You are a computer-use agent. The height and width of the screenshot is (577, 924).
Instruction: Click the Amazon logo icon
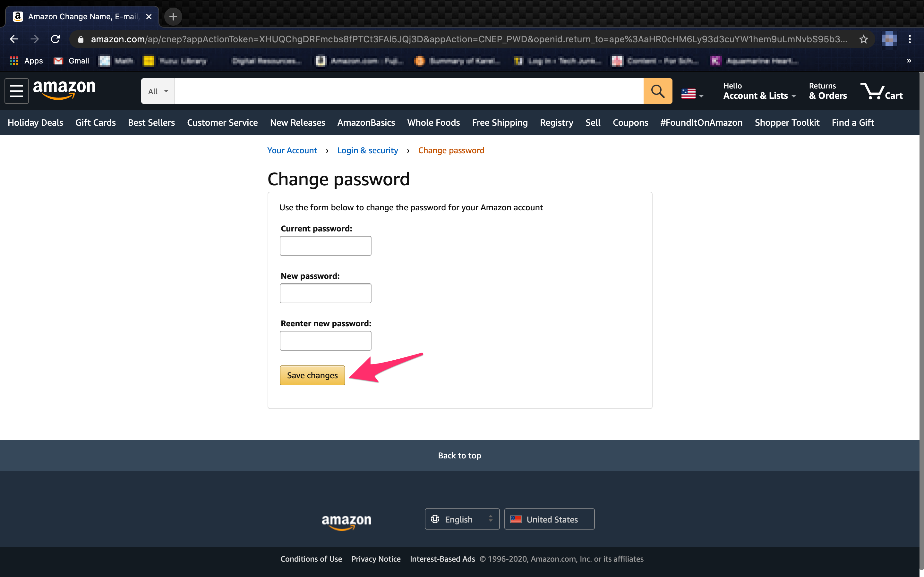point(65,91)
